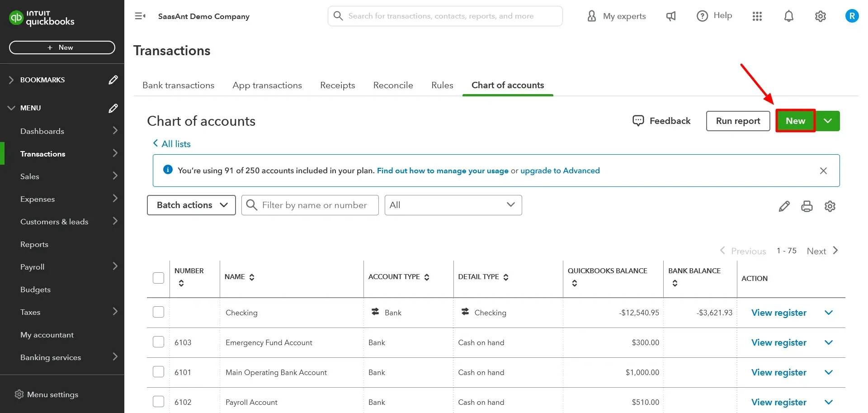Open table settings gear icon above the accounts list
The height and width of the screenshot is (413, 868).
tap(830, 206)
